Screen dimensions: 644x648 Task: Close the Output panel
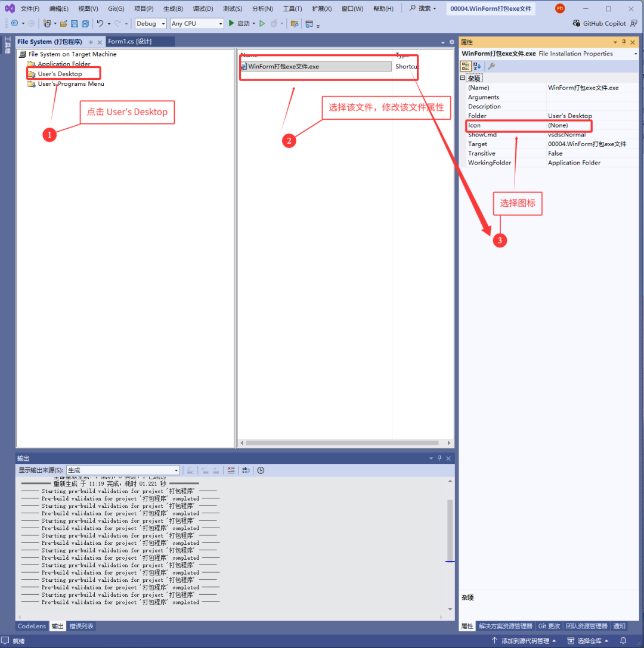pos(448,458)
